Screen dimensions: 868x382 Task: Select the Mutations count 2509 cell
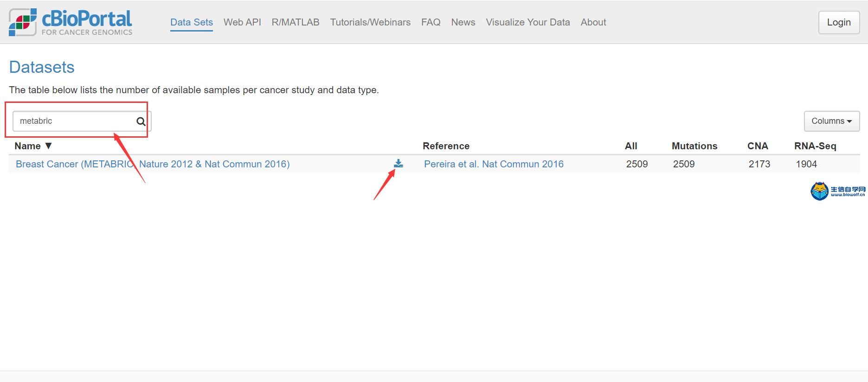point(684,164)
